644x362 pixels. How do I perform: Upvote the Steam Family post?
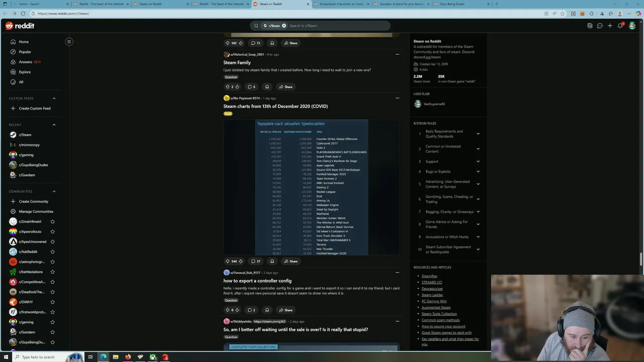[x=227, y=86]
